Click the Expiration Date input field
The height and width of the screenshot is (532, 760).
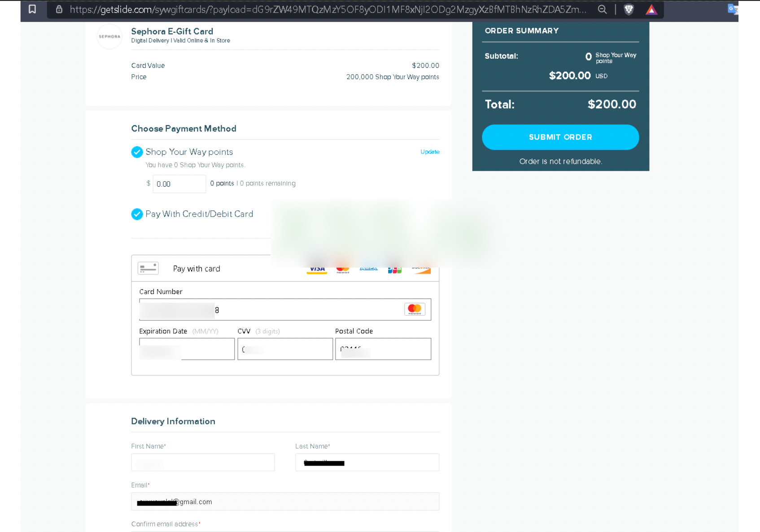[x=187, y=349]
